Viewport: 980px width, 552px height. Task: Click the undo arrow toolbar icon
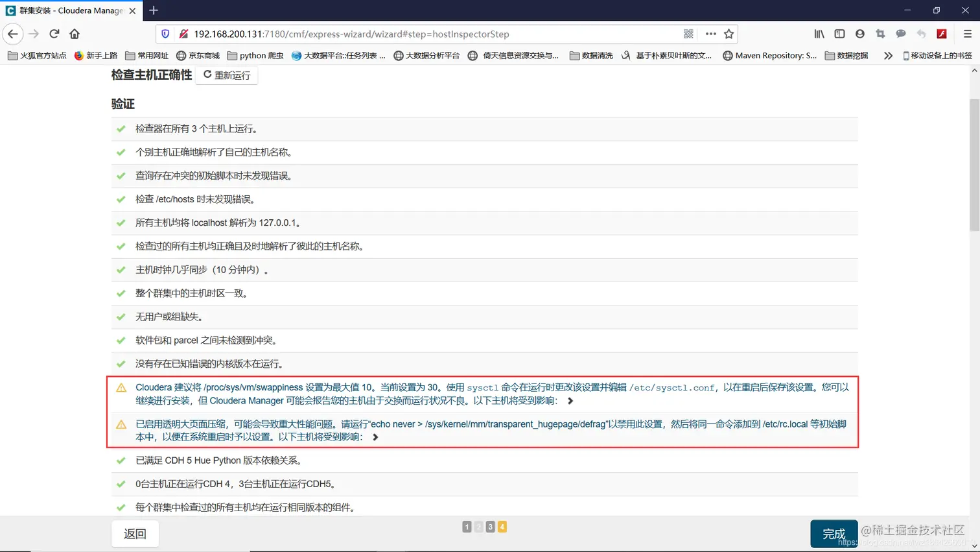pos(921,34)
